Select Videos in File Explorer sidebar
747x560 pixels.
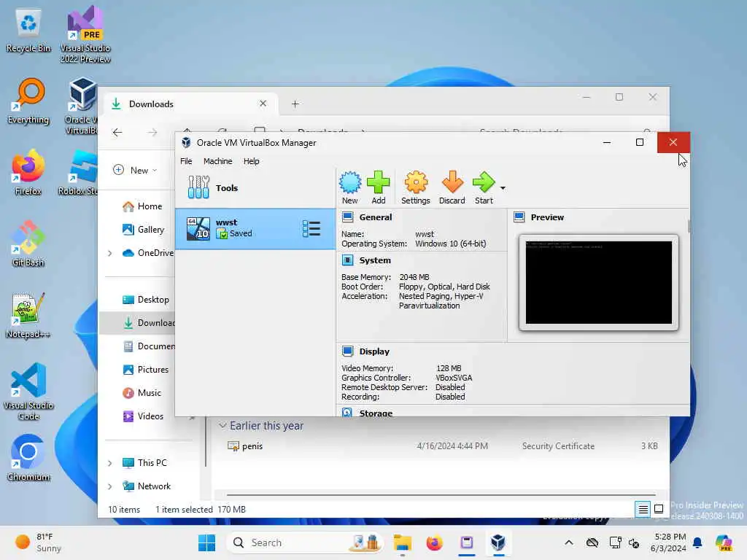pyautogui.click(x=144, y=416)
